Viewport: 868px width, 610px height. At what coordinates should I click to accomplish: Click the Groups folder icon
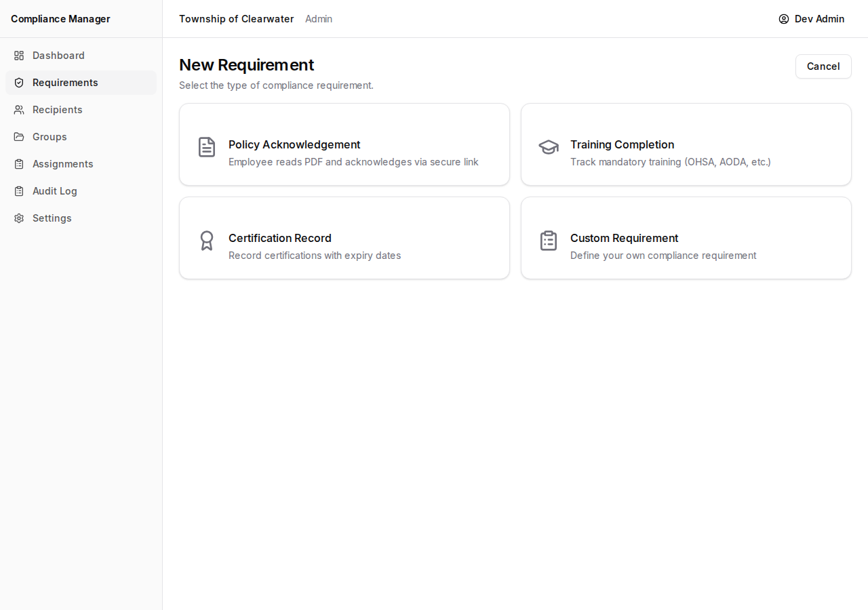pyautogui.click(x=19, y=137)
